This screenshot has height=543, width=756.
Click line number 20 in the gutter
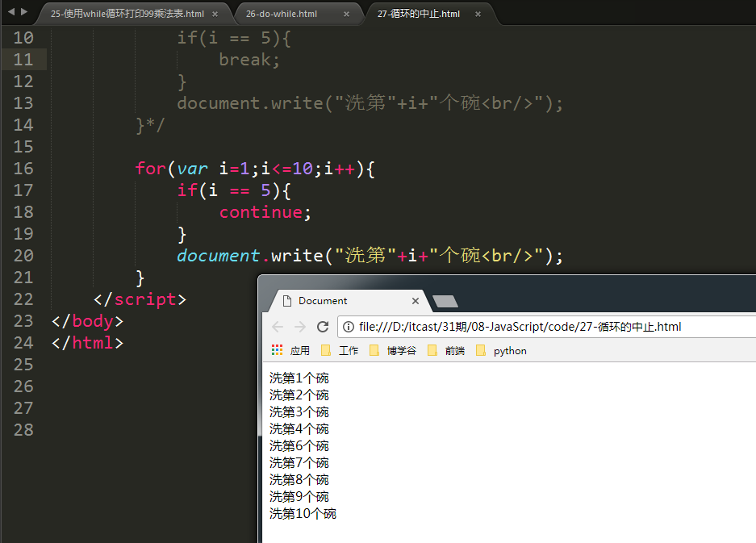(23, 256)
